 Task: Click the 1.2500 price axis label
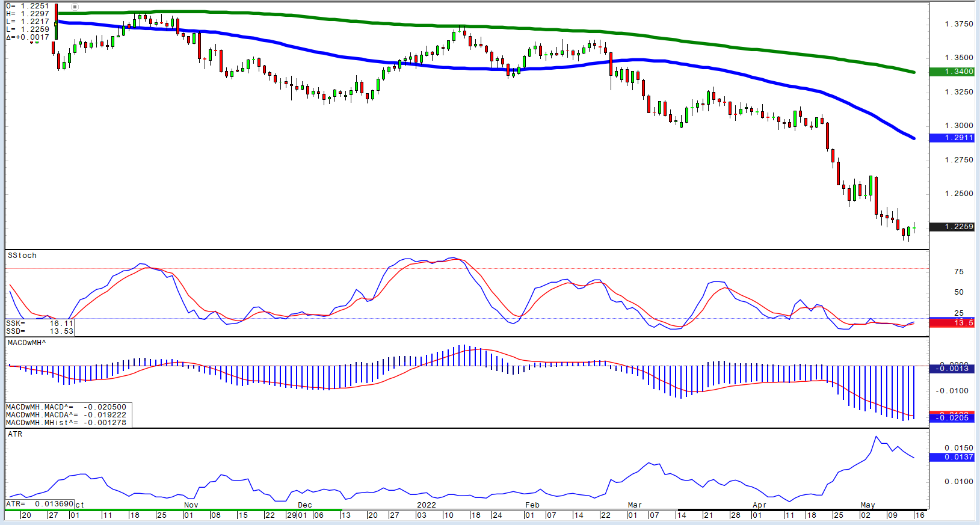959,194
